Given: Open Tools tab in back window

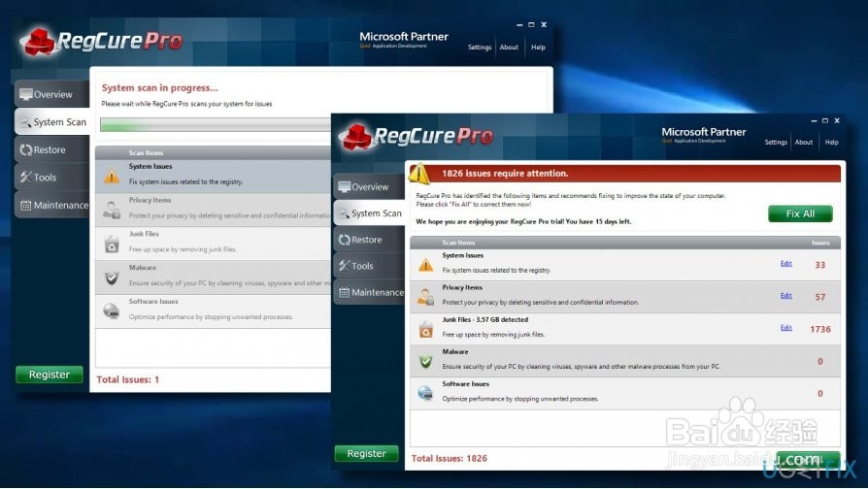Looking at the screenshot, I should [x=52, y=177].
